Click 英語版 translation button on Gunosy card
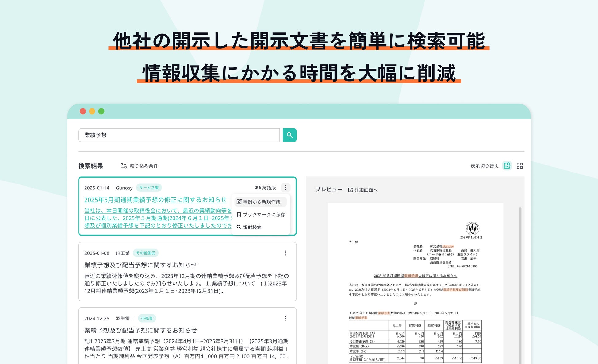 pos(266,188)
